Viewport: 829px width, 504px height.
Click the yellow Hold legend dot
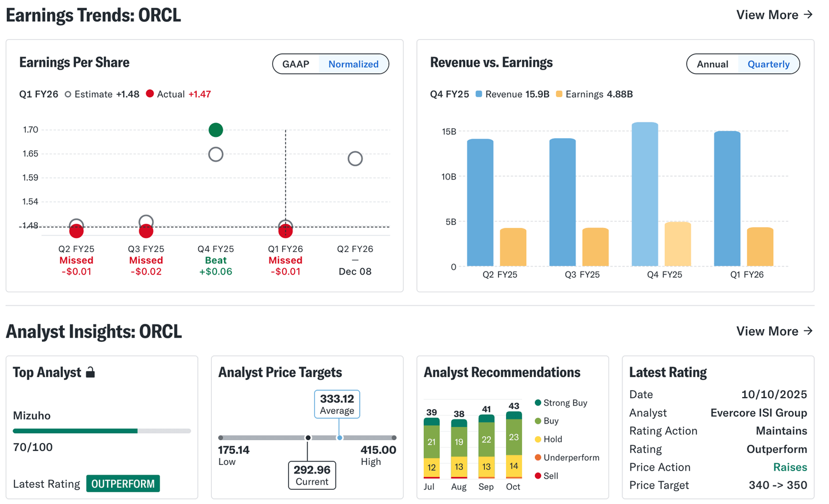tap(538, 439)
